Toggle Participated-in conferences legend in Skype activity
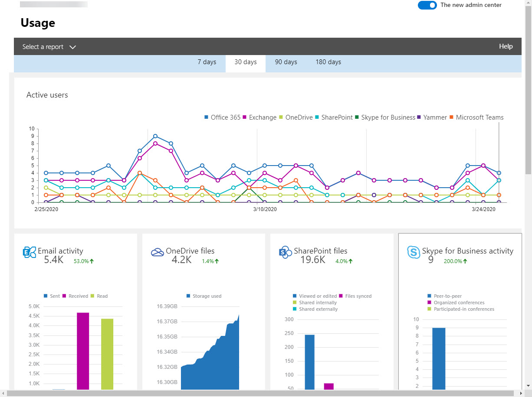Screen dimensions: 532x397 461,309
